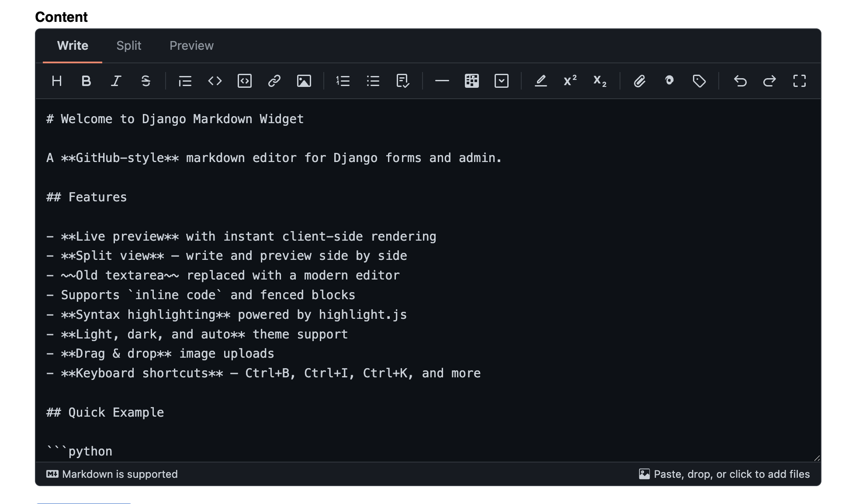
Task: Toggle fullscreen editor mode
Action: pos(799,81)
